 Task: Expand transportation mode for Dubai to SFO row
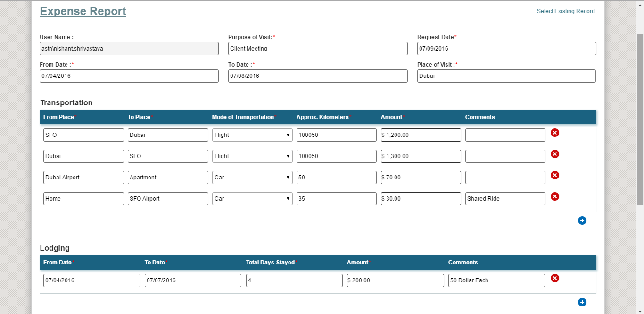252,156
